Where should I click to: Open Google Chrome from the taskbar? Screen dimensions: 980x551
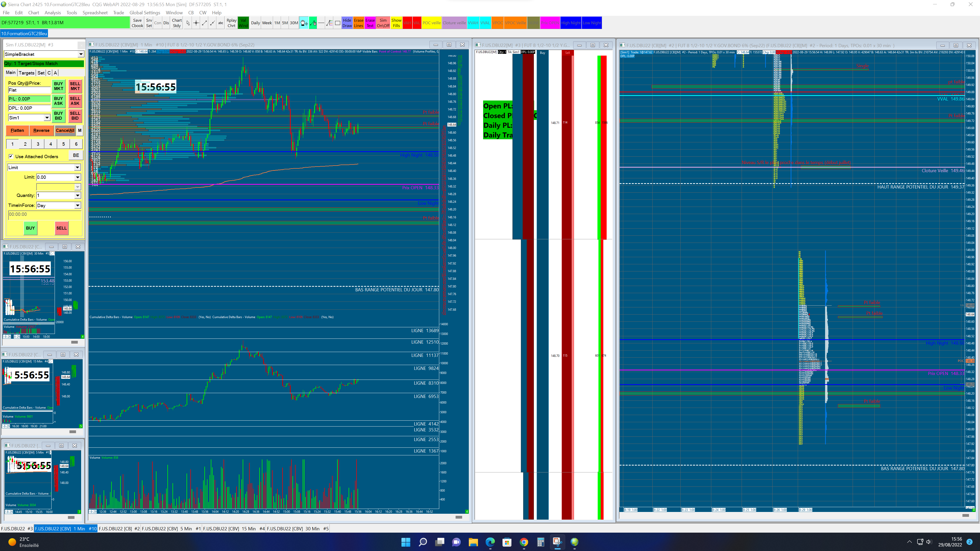click(x=524, y=542)
